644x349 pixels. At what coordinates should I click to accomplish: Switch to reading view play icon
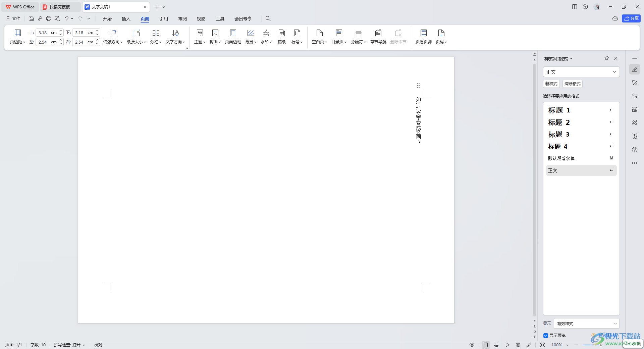pos(507,345)
